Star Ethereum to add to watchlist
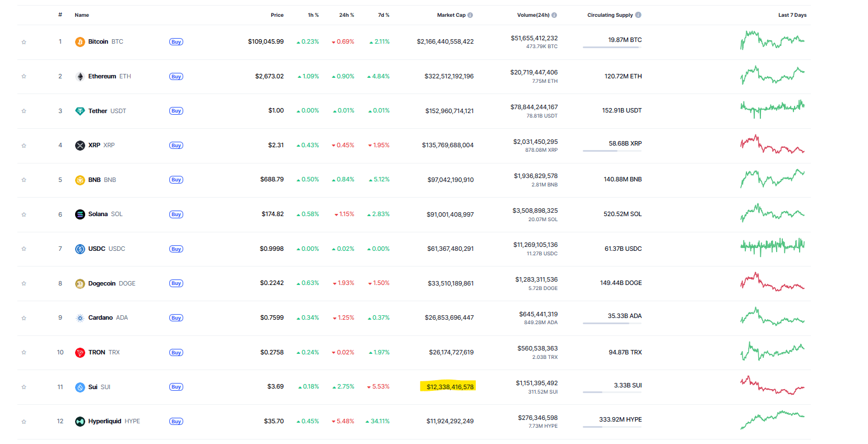This screenshot has height=444, width=868. pyautogui.click(x=24, y=77)
